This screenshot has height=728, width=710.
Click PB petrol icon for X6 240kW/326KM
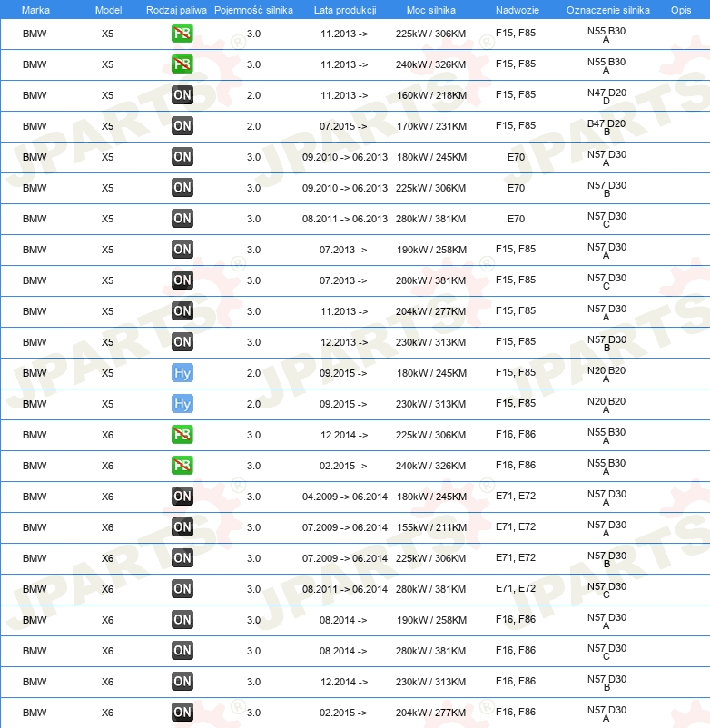pos(182,466)
